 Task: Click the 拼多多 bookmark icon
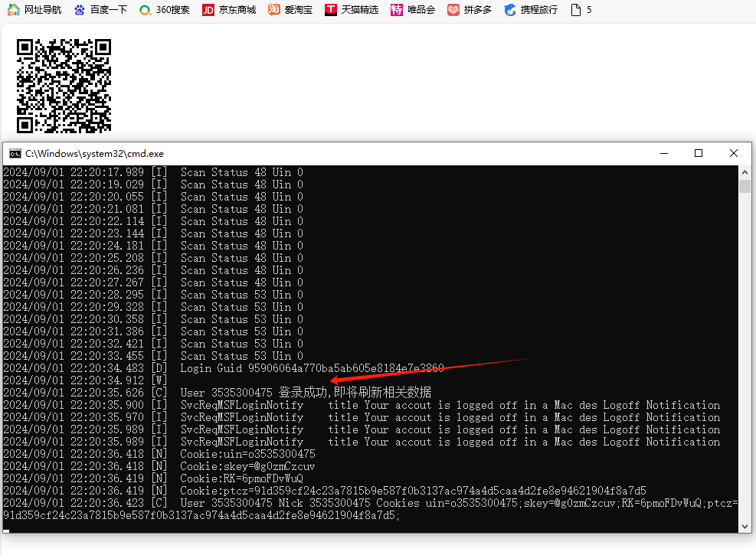[453, 10]
